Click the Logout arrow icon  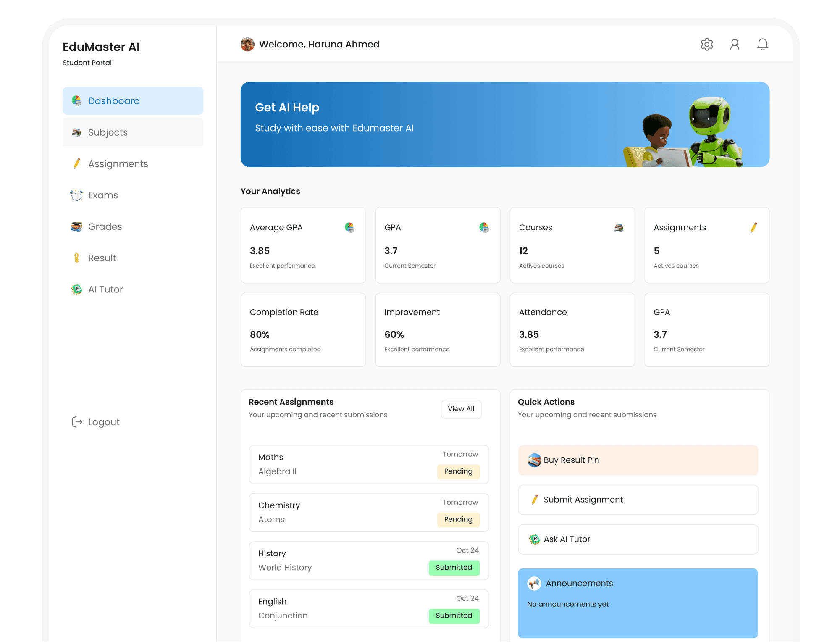pos(77,422)
